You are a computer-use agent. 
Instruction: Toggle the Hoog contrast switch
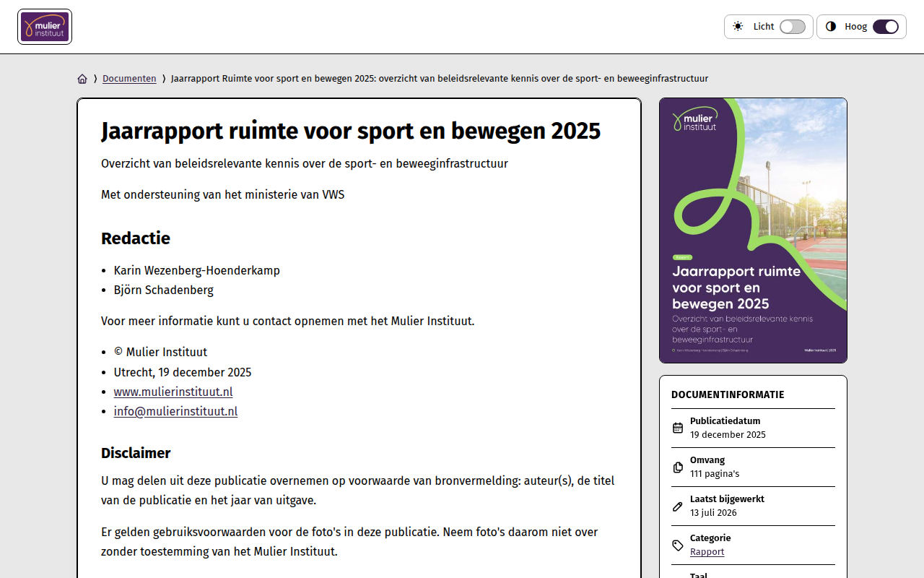(x=886, y=27)
